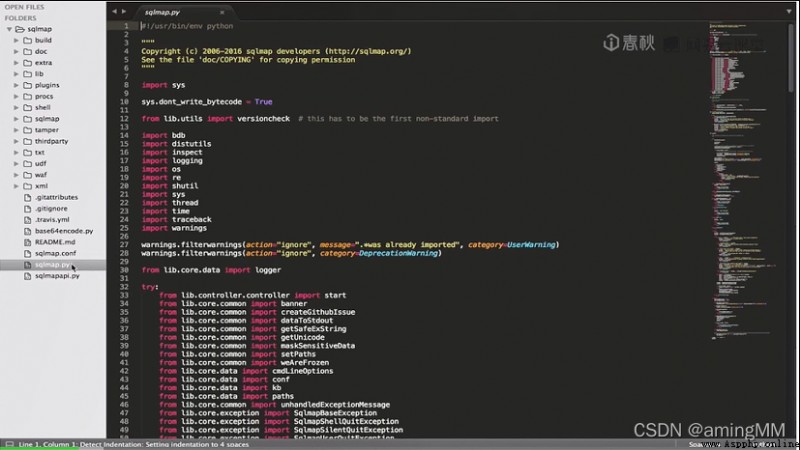Image resolution: width=800 pixels, height=450 pixels.
Task: Open base64encode.py from the sidebar
Action: pyautogui.click(x=64, y=231)
